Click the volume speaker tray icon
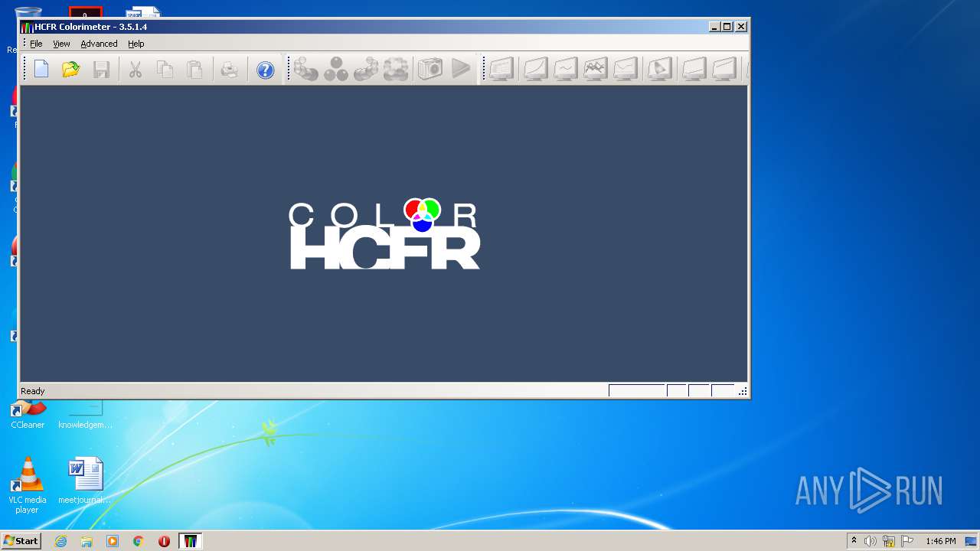The image size is (980, 551). 870,541
